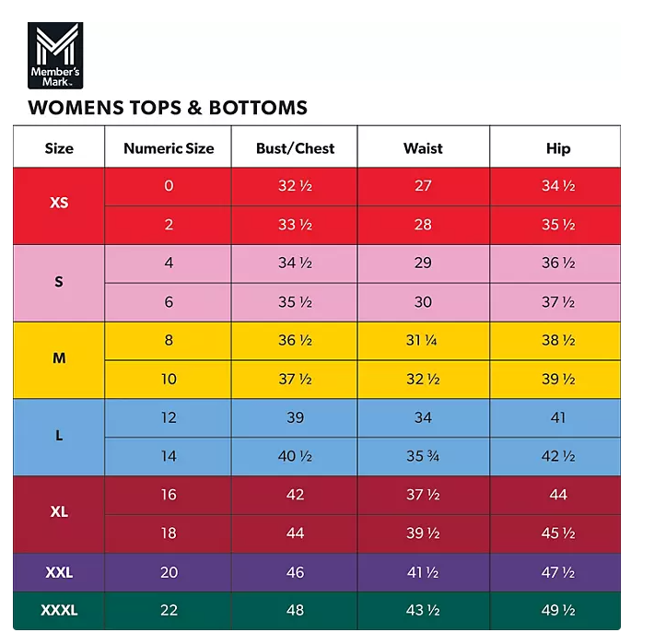654x644 pixels.
Task: Click the Hip column header
Action: [x=557, y=148]
